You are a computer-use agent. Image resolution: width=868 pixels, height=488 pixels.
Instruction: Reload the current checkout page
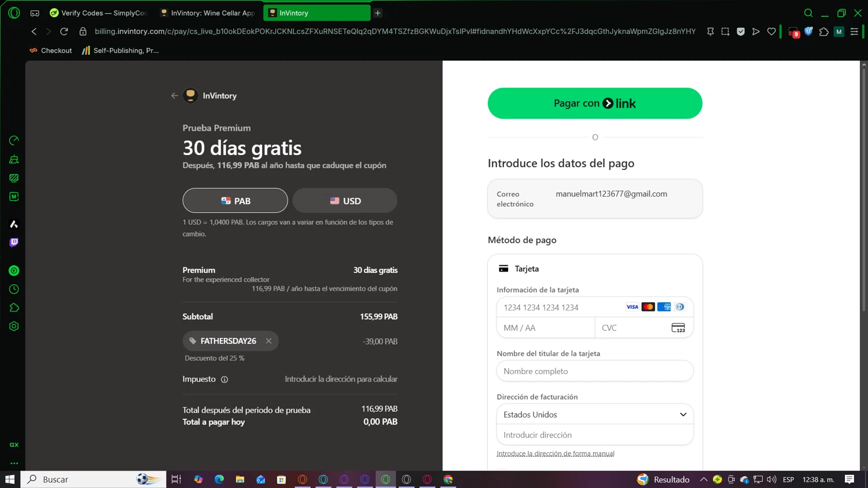coord(64,32)
